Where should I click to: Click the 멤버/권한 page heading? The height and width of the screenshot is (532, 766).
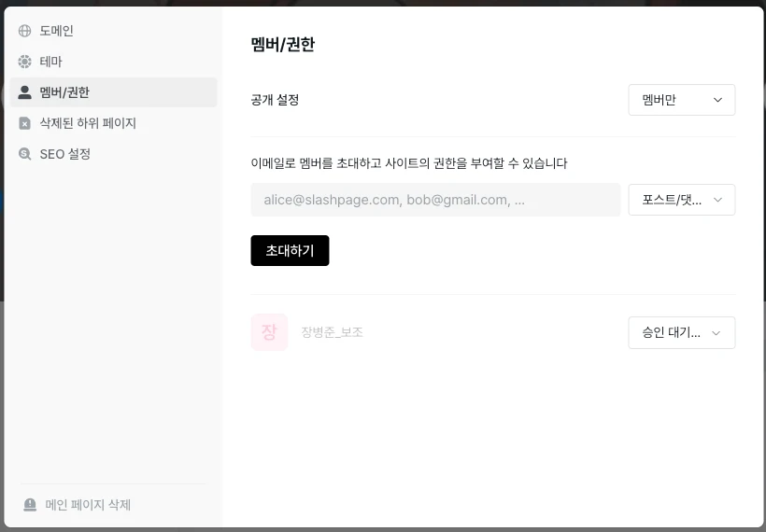pyautogui.click(x=283, y=45)
